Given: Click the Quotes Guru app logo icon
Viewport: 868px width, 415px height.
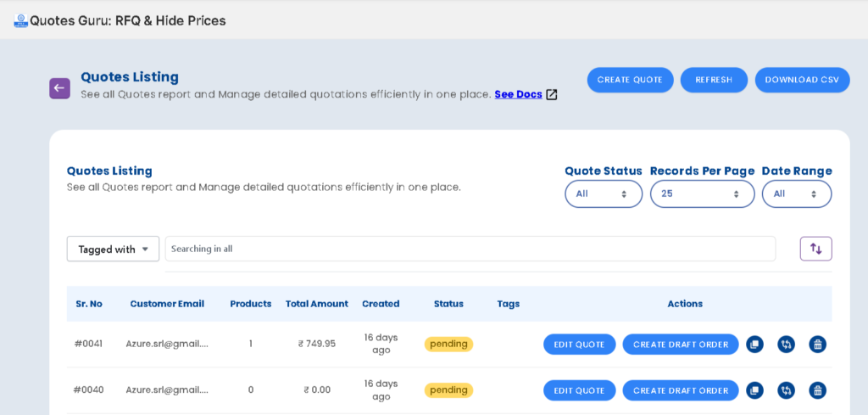Looking at the screenshot, I should pyautogui.click(x=20, y=20).
